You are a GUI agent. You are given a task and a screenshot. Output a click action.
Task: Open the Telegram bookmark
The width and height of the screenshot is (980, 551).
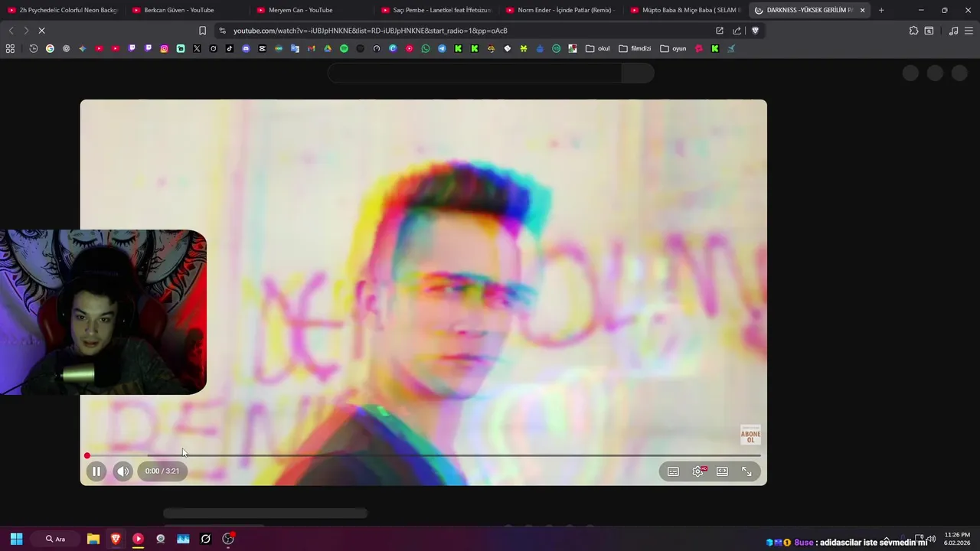[442, 48]
